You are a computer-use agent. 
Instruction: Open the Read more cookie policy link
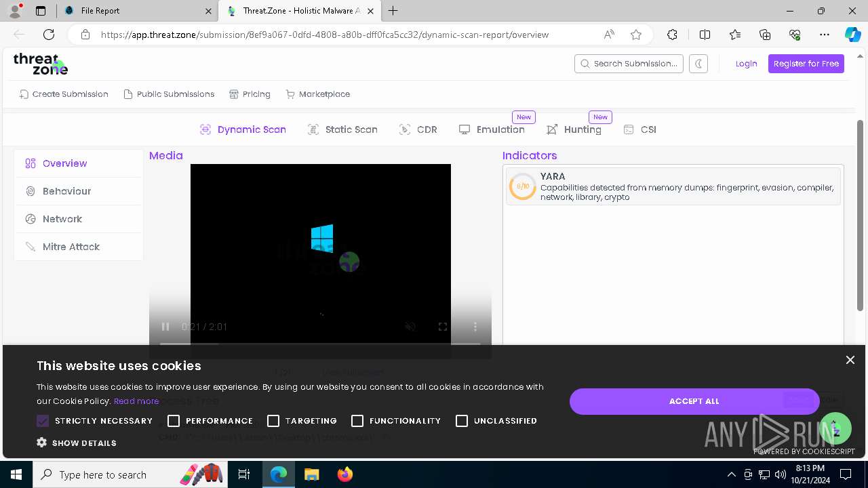(x=136, y=401)
